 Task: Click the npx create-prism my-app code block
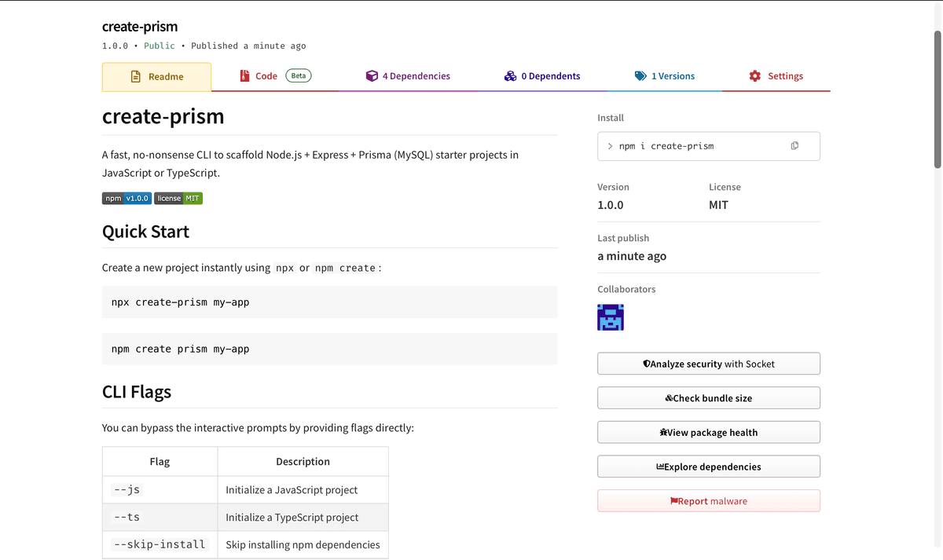[329, 302]
